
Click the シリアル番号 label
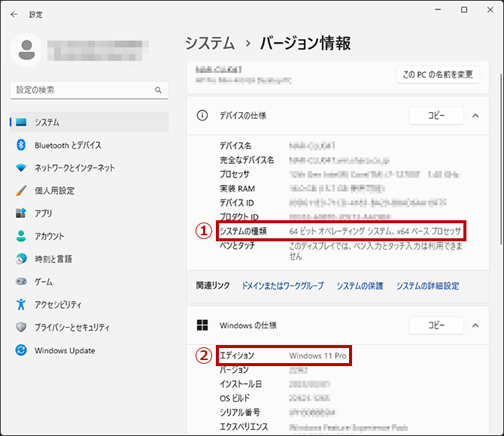pyautogui.click(x=240, y=412)
